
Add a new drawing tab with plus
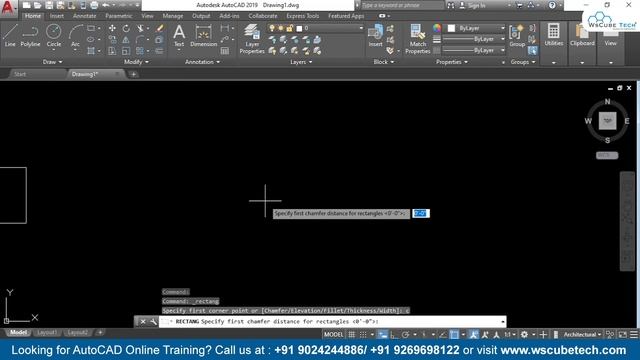click(133, 74)
